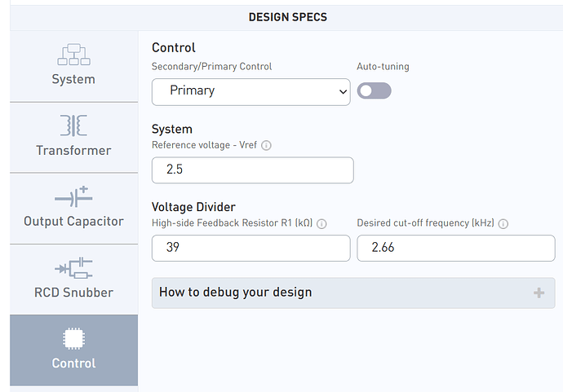Focus the Feedback Resistor R1 field
The width and height of the screenshot is (563, 392).
coord(250,248)
